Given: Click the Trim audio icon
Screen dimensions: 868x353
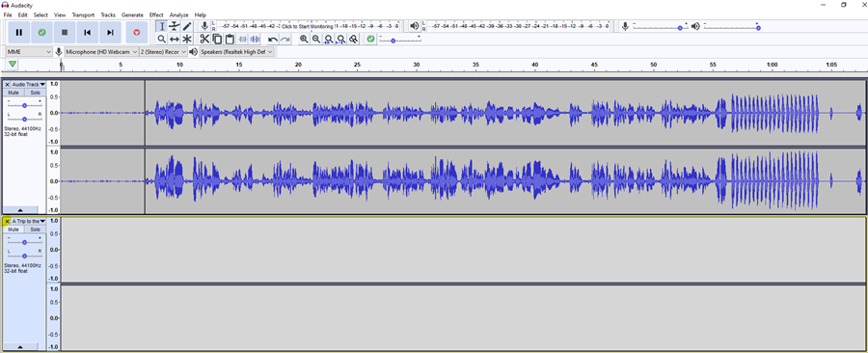Looking at the screenshot, I should [242, 39].
